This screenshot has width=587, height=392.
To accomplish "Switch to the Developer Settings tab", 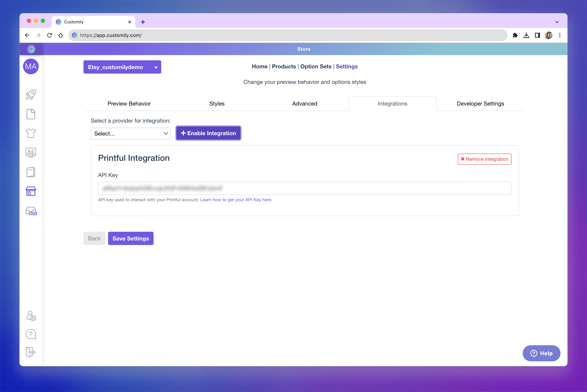I will click(480, 104).
